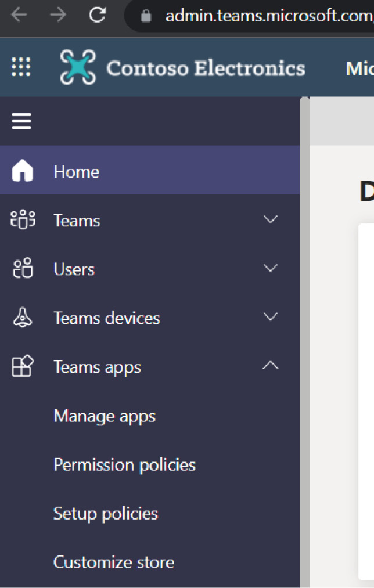
Task: Toggle the hamburger navigation menu
Action: tap(21, 121)
